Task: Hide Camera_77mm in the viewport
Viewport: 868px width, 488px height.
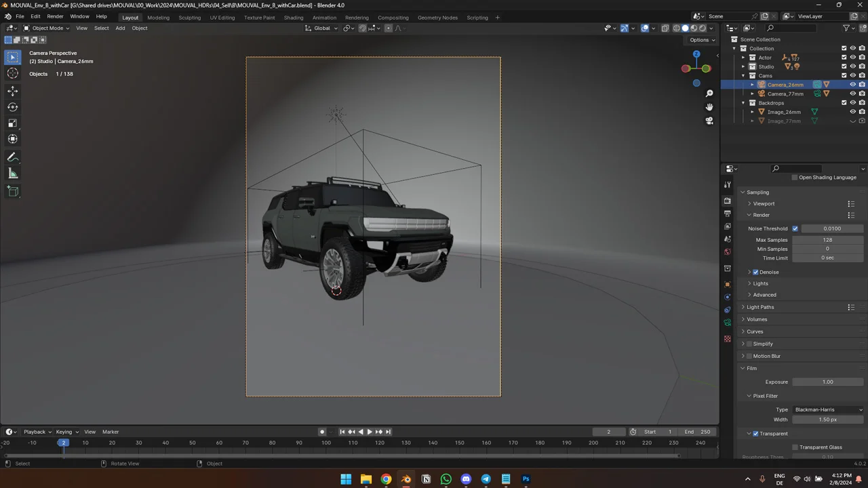Action: tap(853, 94)
